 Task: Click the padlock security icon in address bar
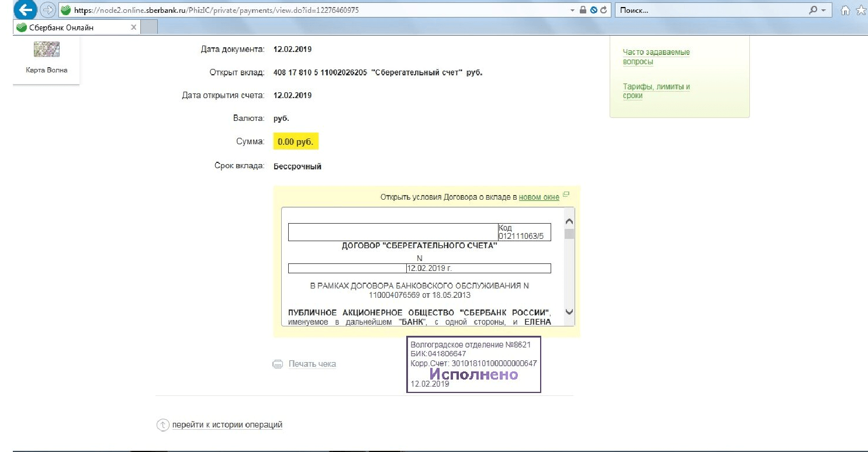point(583,11)
